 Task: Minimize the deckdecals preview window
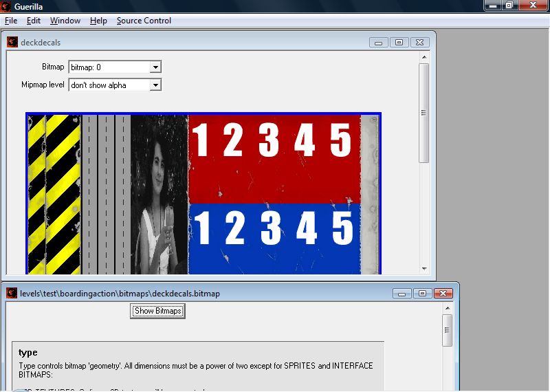pyautogui.click(x=379, y=43)
